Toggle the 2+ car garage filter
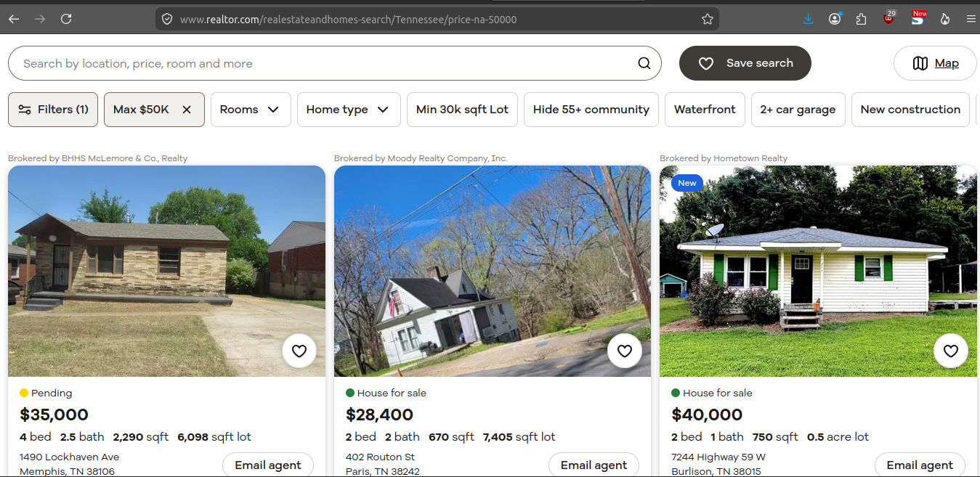This screenshot has width=980, height=477. (798, 110)
